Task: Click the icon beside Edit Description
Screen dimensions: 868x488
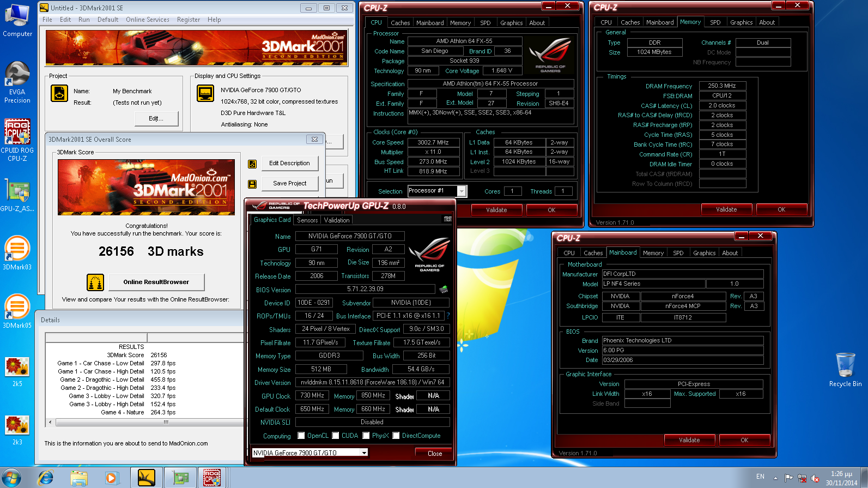Action: pos(252,164)
